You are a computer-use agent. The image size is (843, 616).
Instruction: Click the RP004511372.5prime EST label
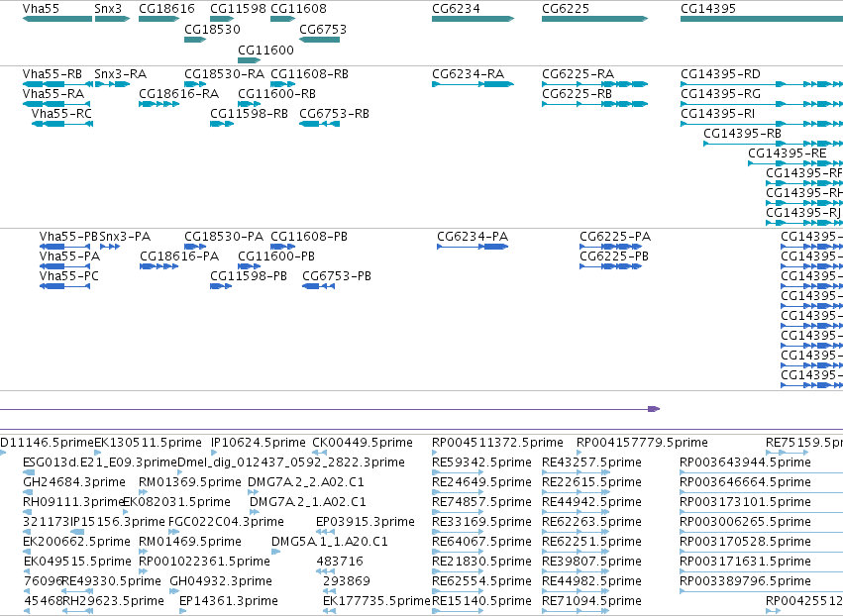click(498, 443)
